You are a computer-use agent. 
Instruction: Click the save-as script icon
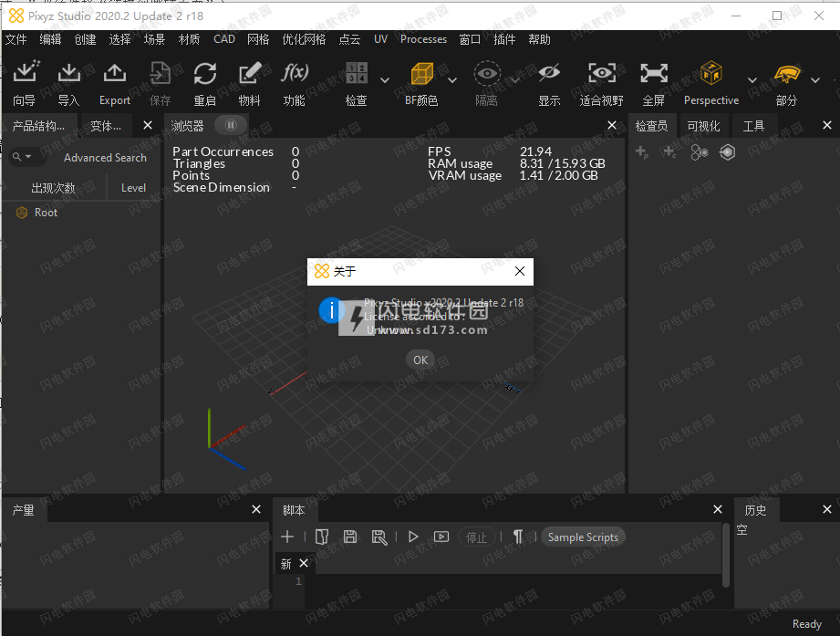[379, 537]
